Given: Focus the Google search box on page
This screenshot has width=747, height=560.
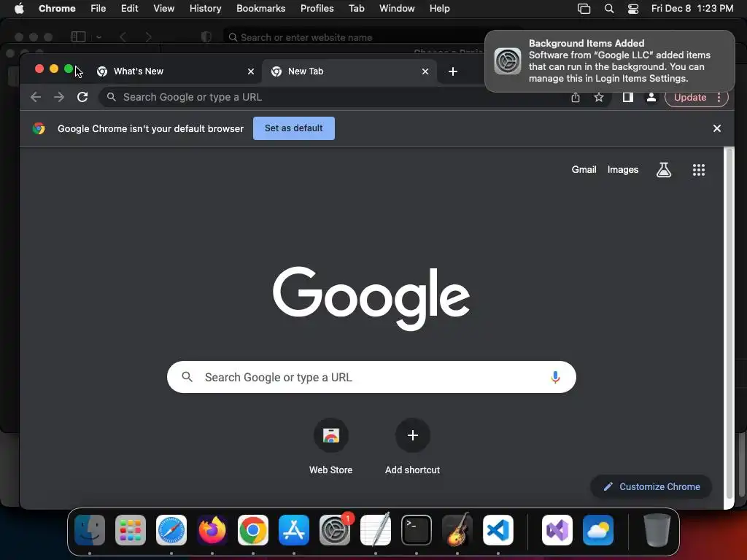Looking at the screenshot, I should pos(371,377).
